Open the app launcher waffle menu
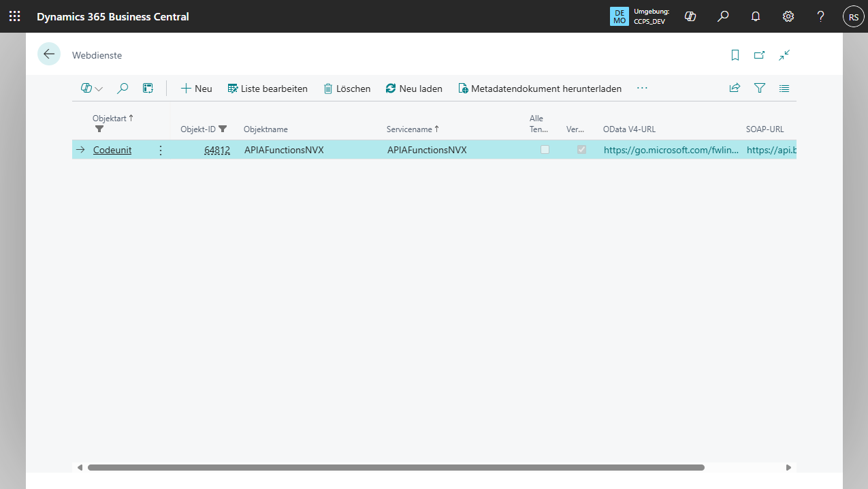 coord(15,16)
